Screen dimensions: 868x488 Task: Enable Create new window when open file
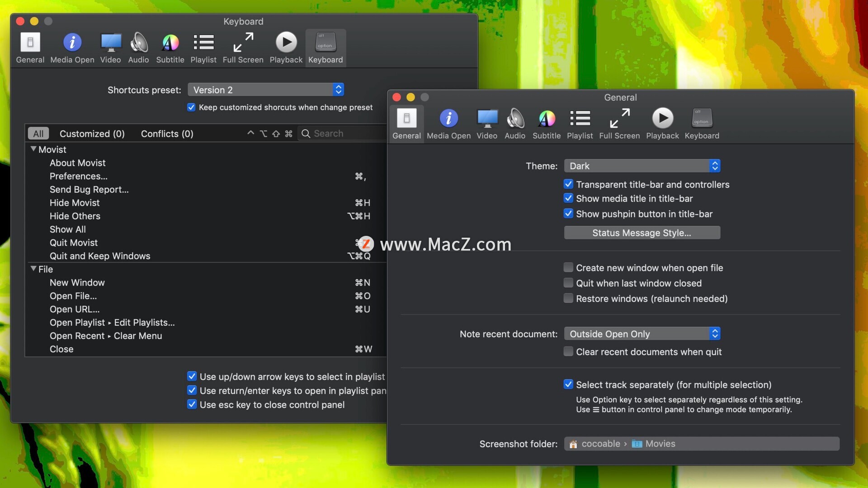coord(568,267)
